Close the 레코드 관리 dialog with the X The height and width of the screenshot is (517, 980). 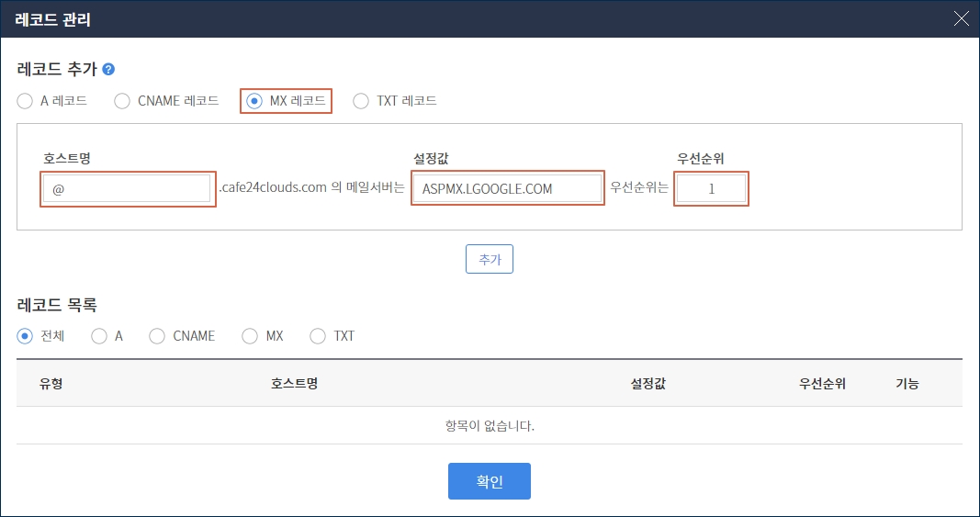961,18
